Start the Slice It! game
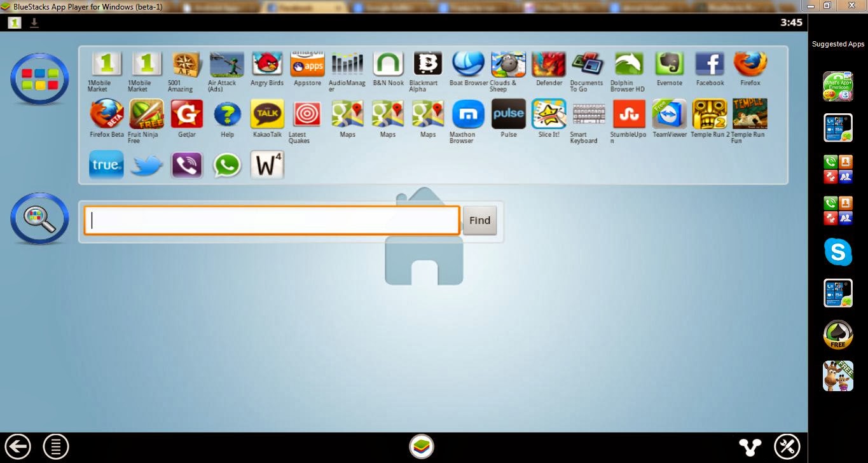 click(x=549, y=114)
